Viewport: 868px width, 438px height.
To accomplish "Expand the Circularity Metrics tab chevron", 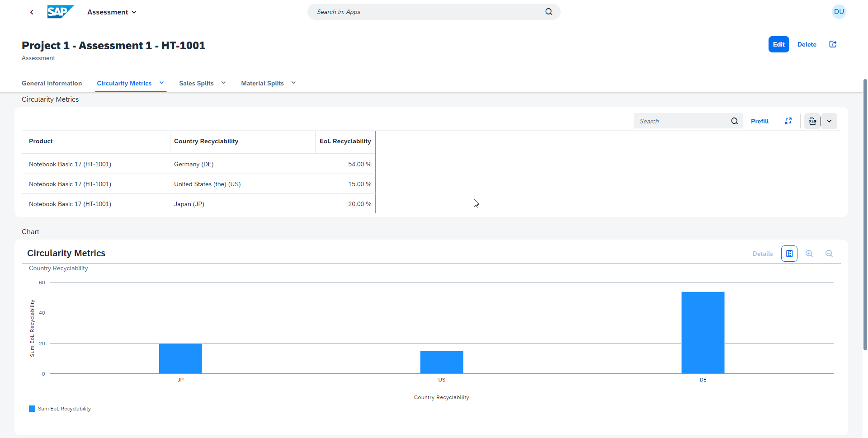I will 161,83.
